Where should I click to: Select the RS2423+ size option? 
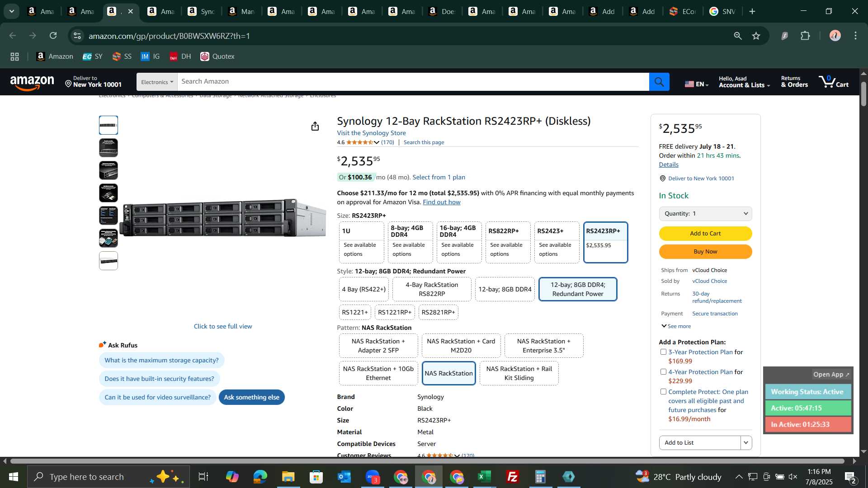tap(557, 242)
